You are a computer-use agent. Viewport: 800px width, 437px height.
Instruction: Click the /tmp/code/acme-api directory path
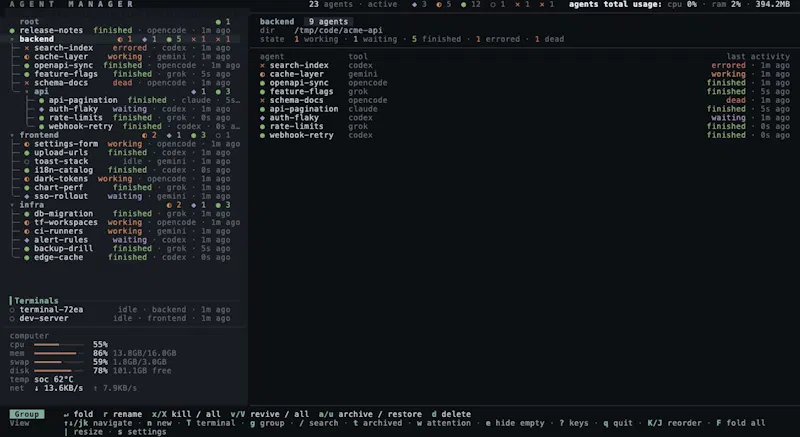coord(338,31)
